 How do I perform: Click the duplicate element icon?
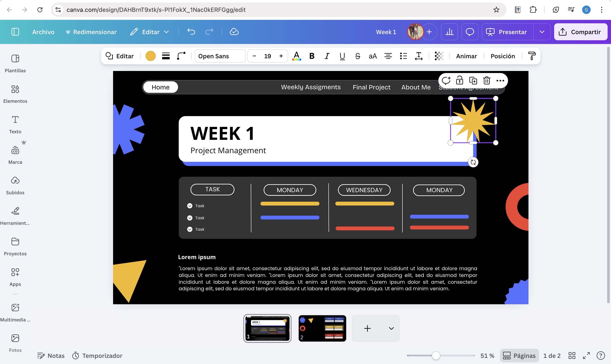tap(473, 81)
